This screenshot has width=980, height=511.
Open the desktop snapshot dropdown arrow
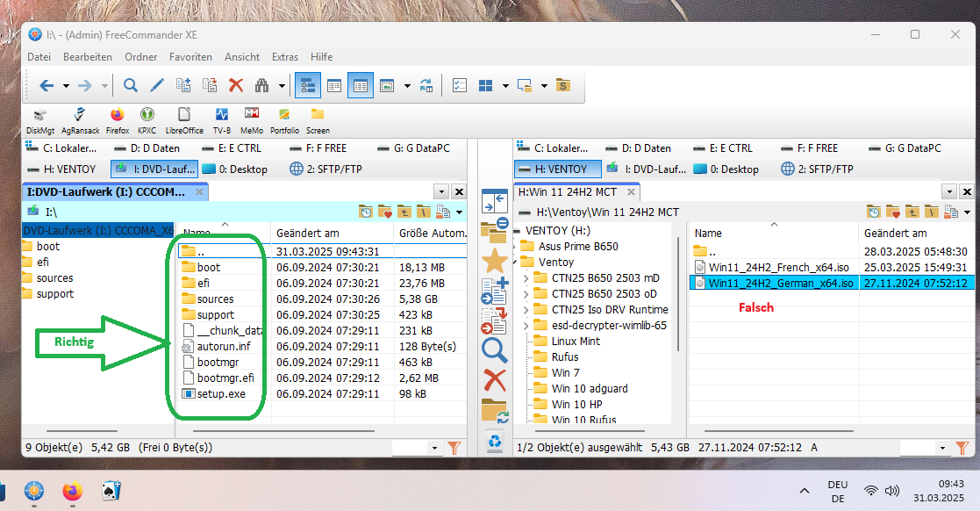[544, 86]
